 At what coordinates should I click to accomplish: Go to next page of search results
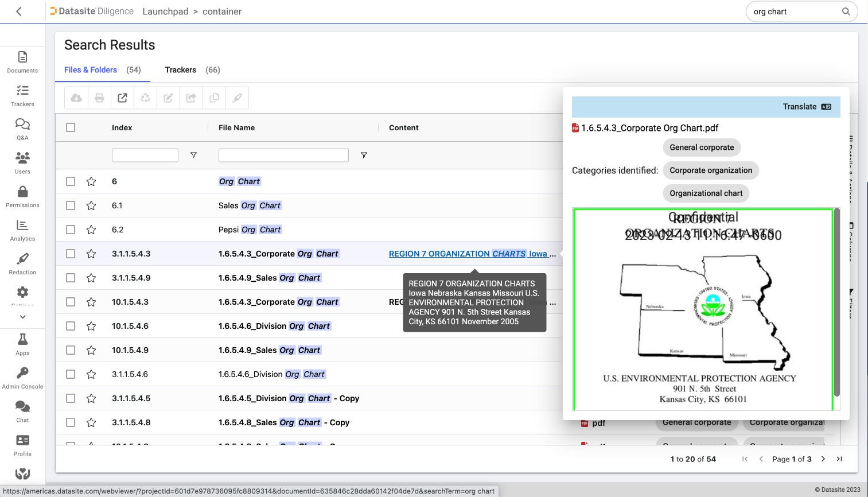(823, 459)
